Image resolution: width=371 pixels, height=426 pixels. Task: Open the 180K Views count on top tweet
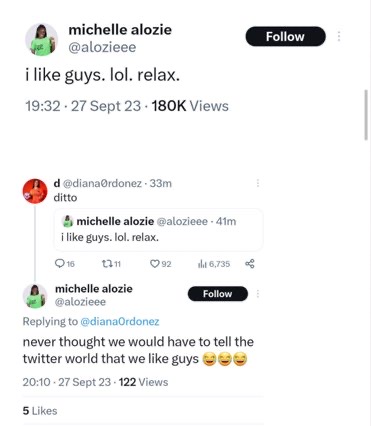click(x=190, y=106)
